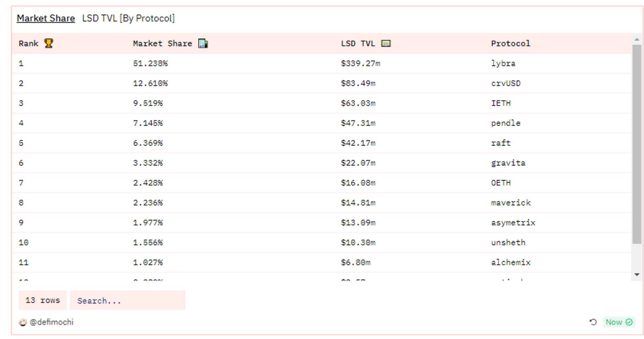Viewport: 644px width, 339px height.
Task: Click the green checkmark icon beside Now
Action: (629, 322)
